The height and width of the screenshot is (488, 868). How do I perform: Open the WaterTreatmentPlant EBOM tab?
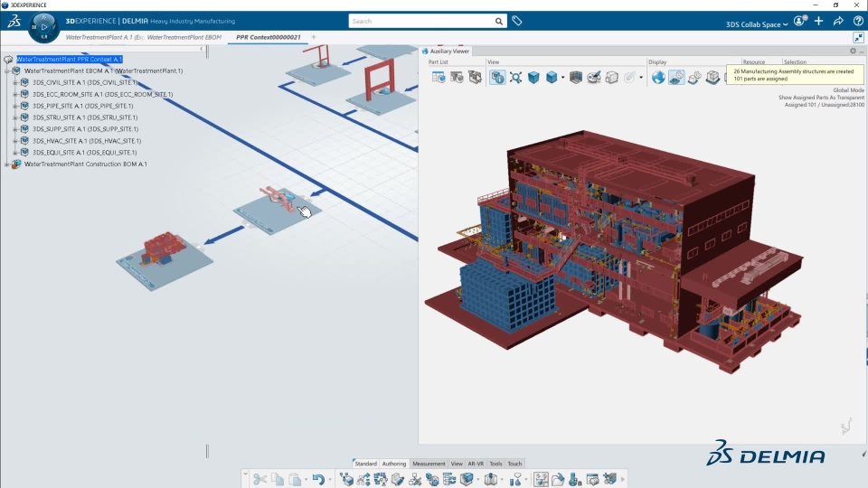pos(184,37)
